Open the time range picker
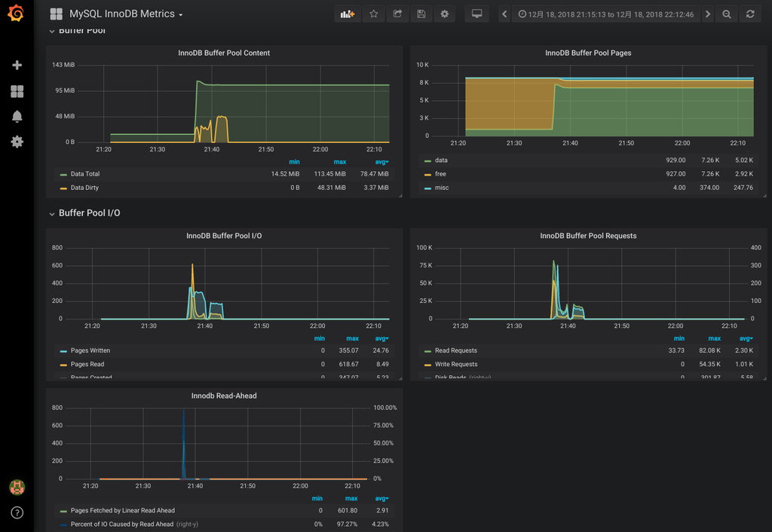 pyautogui.click(x=606, y=14)
